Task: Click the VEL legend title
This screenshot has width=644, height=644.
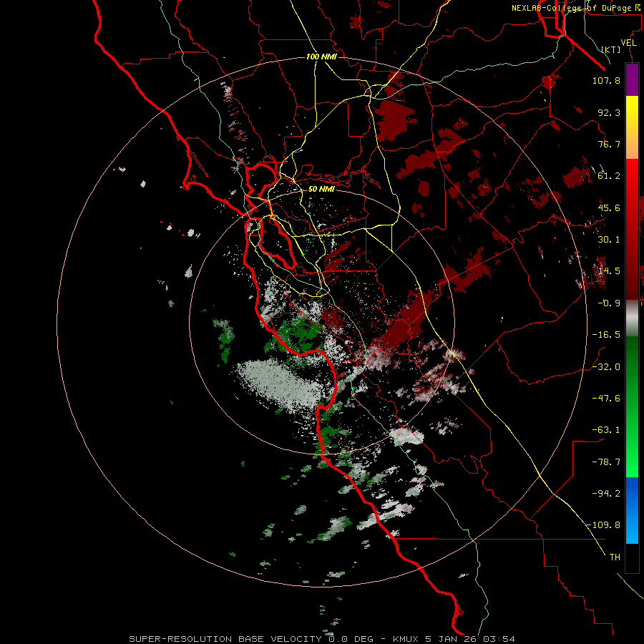Action: point(628,43)
